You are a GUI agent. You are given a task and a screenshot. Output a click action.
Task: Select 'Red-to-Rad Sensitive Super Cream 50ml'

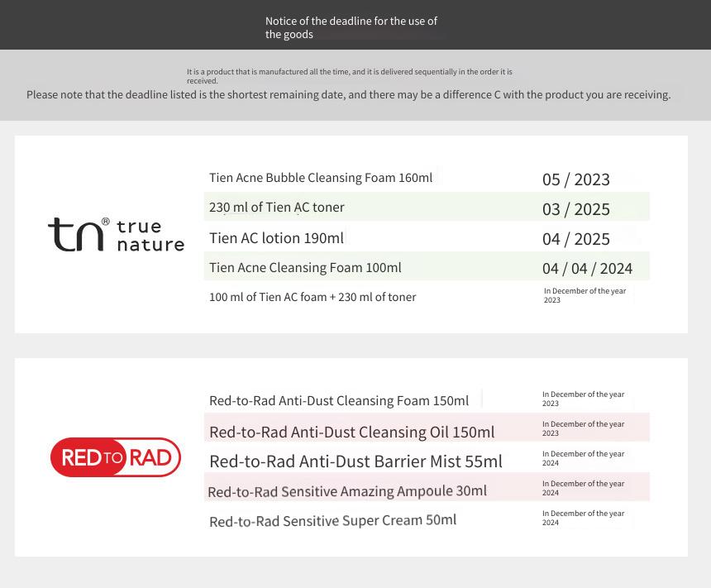point(333,521)
